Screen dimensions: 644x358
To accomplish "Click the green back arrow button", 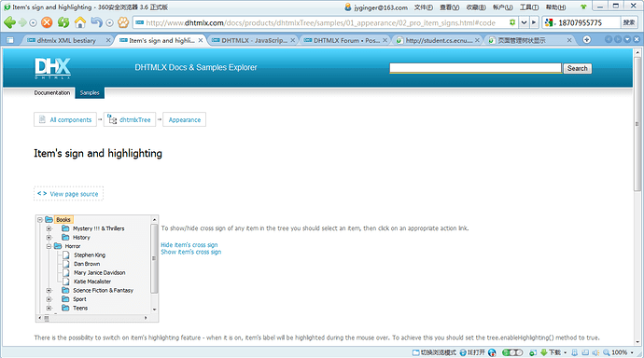I will point(9,22).
